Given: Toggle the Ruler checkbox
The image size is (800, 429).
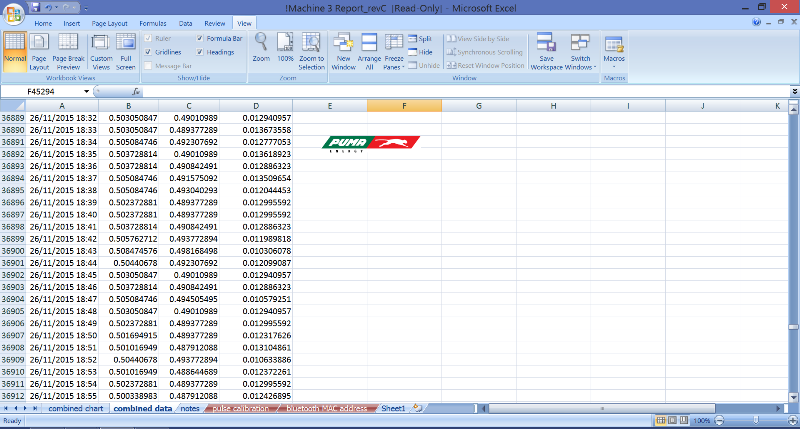Looking at the screenshot, I should click(148, 38).
